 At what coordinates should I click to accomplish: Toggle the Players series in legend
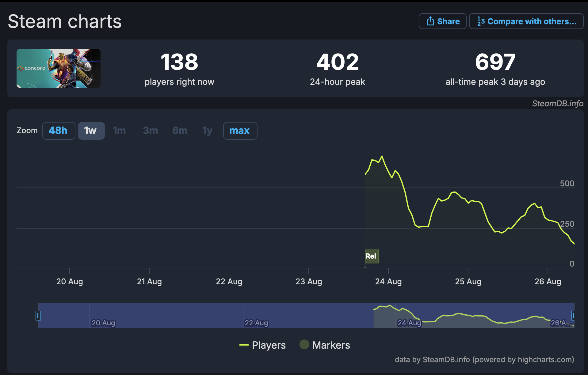pyautogui.click(x=269, y=345)
